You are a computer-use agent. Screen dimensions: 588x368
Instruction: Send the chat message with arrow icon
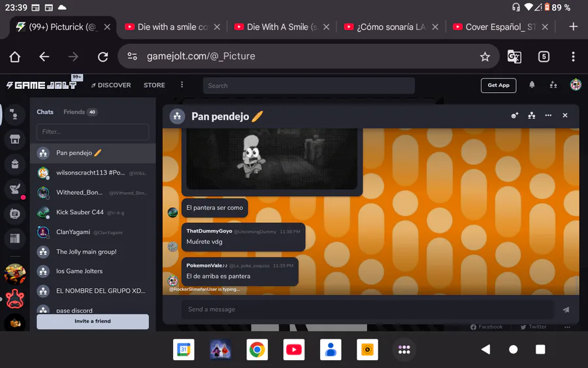click(566, 309)
